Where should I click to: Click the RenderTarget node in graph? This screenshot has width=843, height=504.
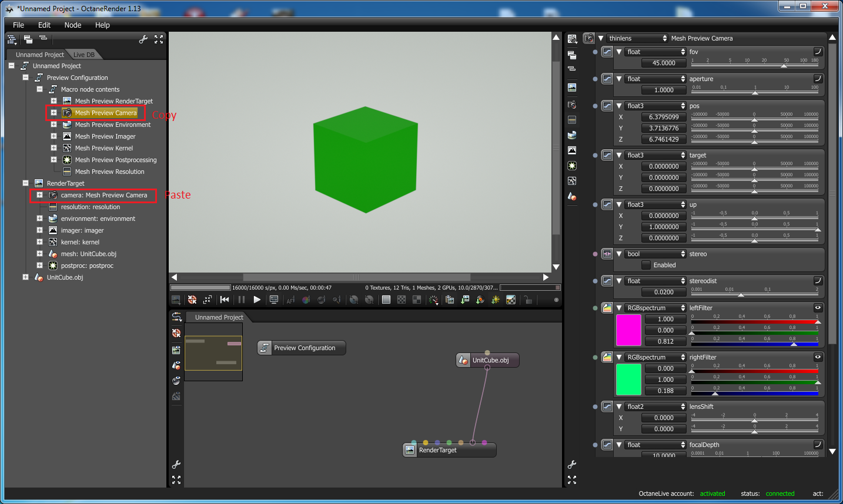(450, 450)
